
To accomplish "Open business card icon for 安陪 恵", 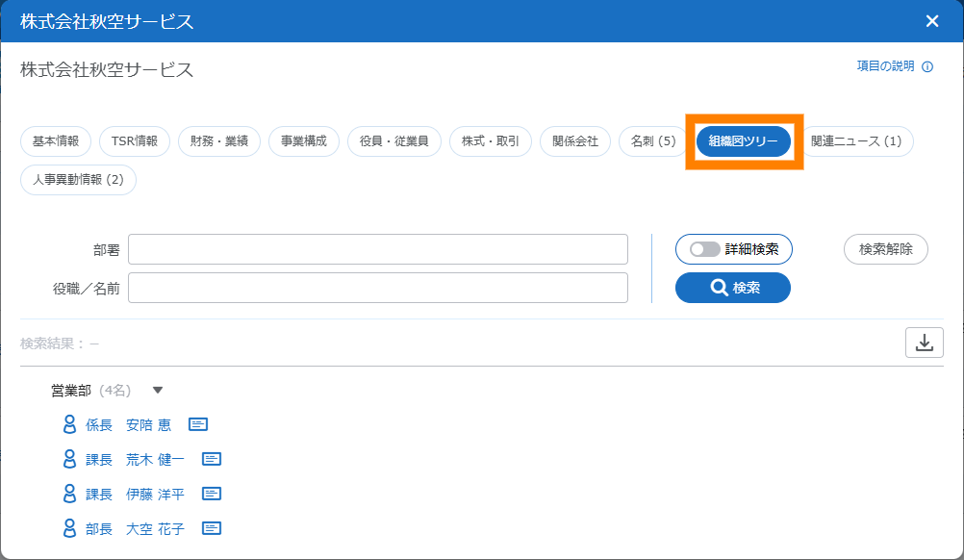I will pos(198,424).
